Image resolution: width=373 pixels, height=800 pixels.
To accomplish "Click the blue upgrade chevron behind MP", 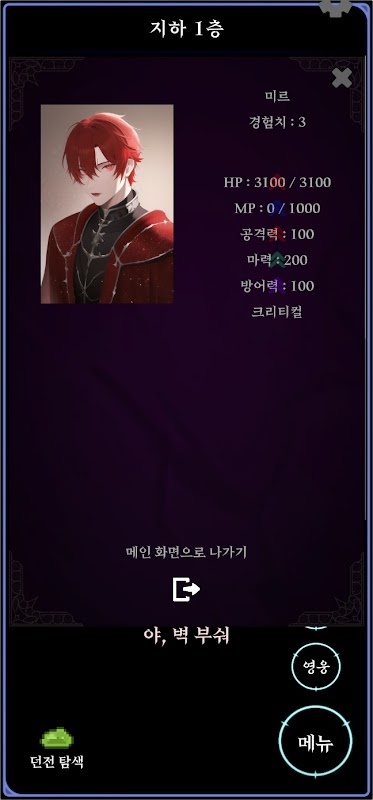I will [x=277, y=208].
